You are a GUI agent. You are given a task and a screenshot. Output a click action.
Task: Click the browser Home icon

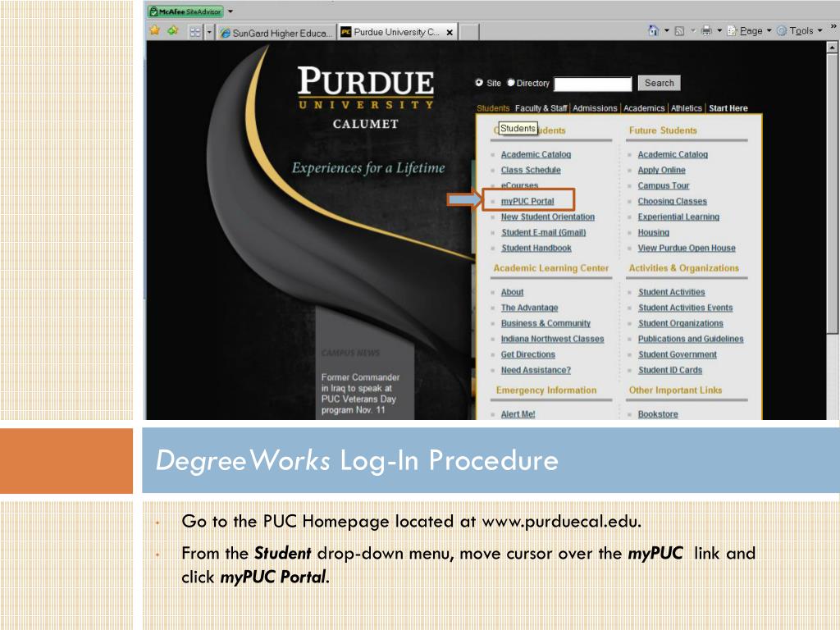[653, 30]
